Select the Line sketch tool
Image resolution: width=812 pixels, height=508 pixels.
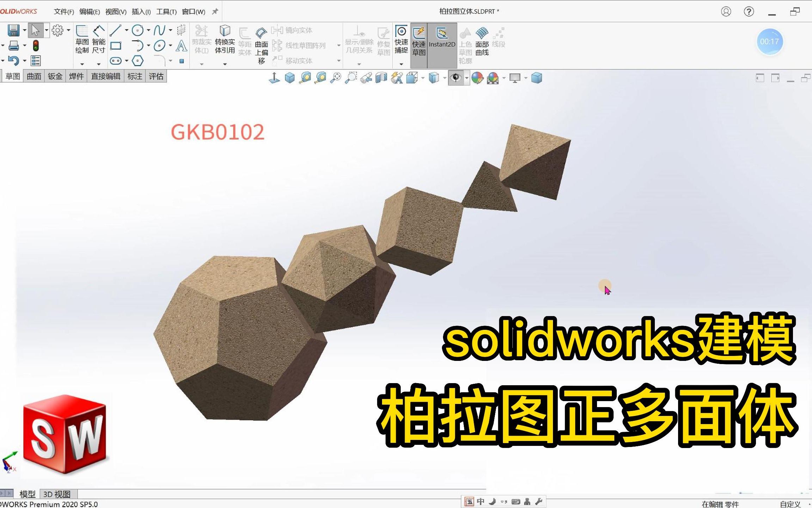click(x=116, y=30)
